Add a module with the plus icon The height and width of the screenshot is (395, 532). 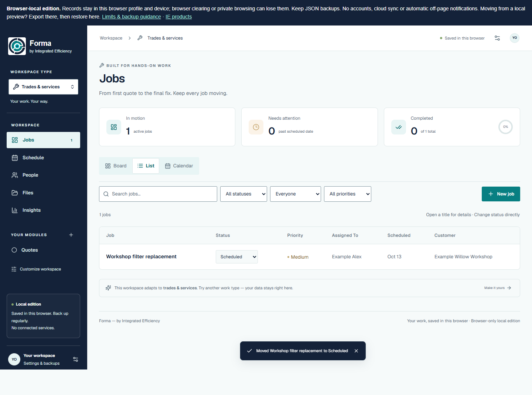pos(71,235)
